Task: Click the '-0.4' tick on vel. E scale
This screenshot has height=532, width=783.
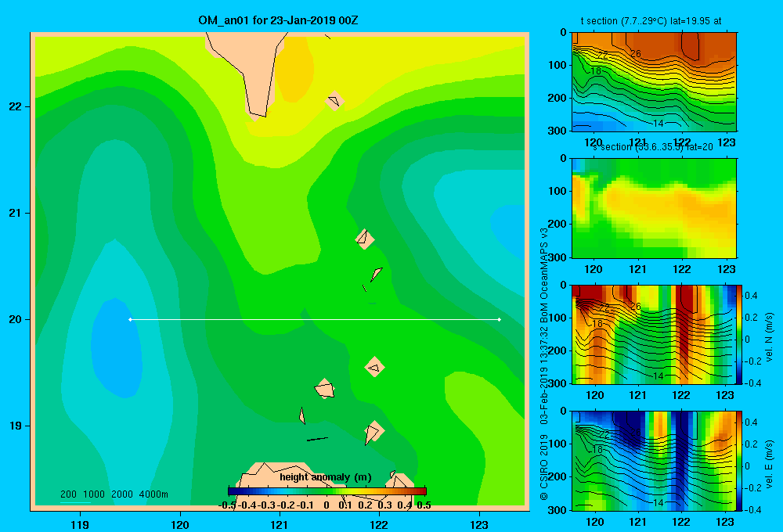Action: (x=753, y=509)
